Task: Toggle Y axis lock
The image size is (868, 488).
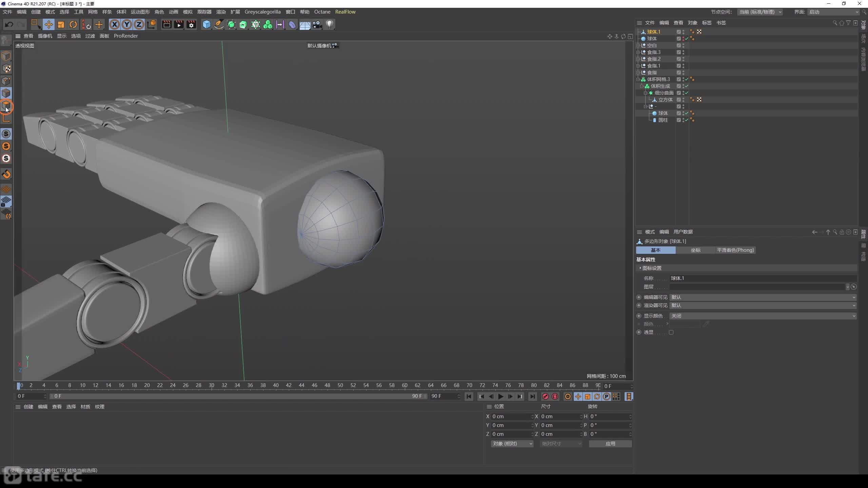Action: click(x=127, y=24)
